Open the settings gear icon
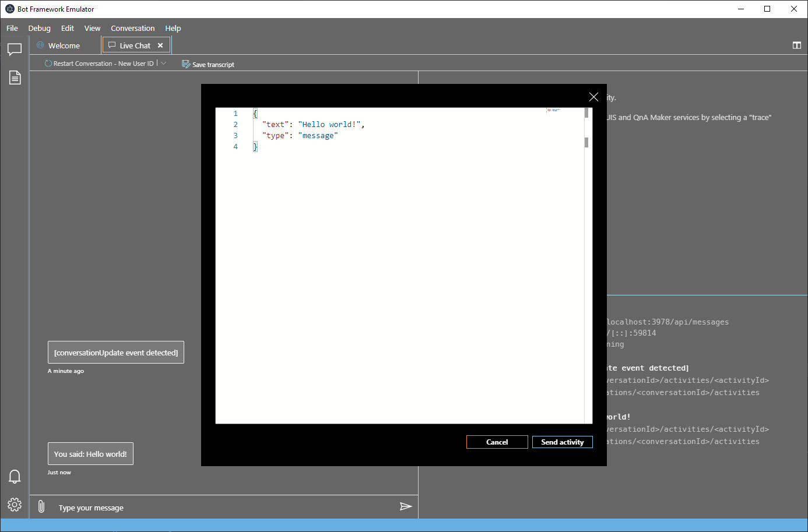 point(15,505)
